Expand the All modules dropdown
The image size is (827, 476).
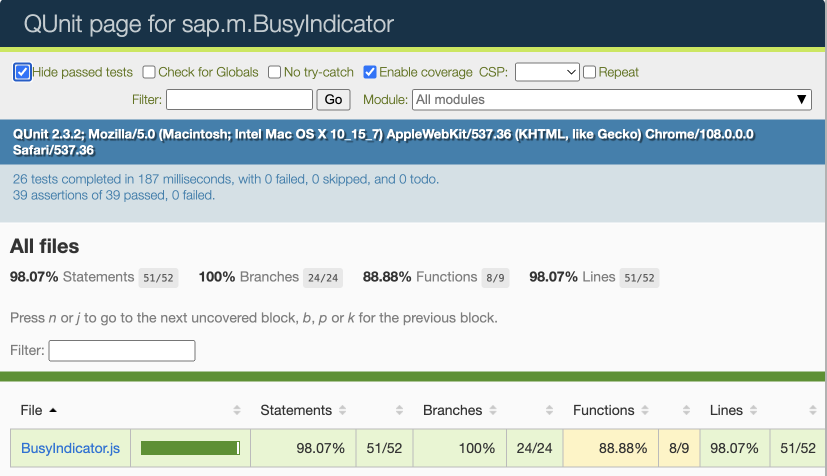(612, 100)
